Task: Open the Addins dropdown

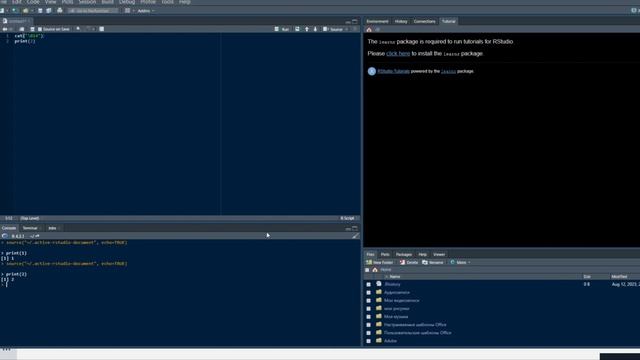Action: (146, 11)
